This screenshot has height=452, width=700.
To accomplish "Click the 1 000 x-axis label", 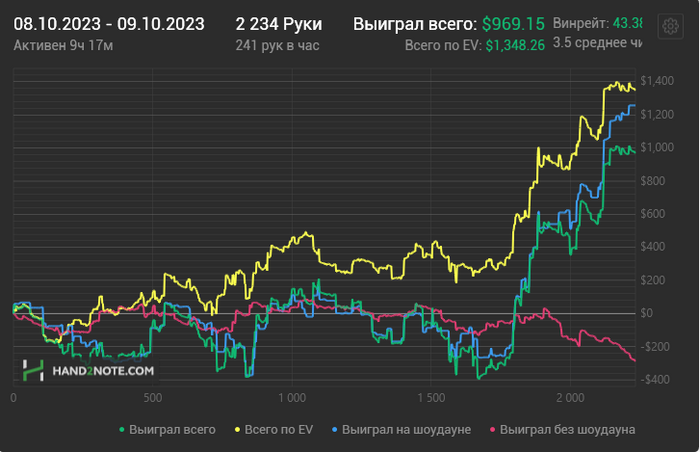I will [292, 398].
